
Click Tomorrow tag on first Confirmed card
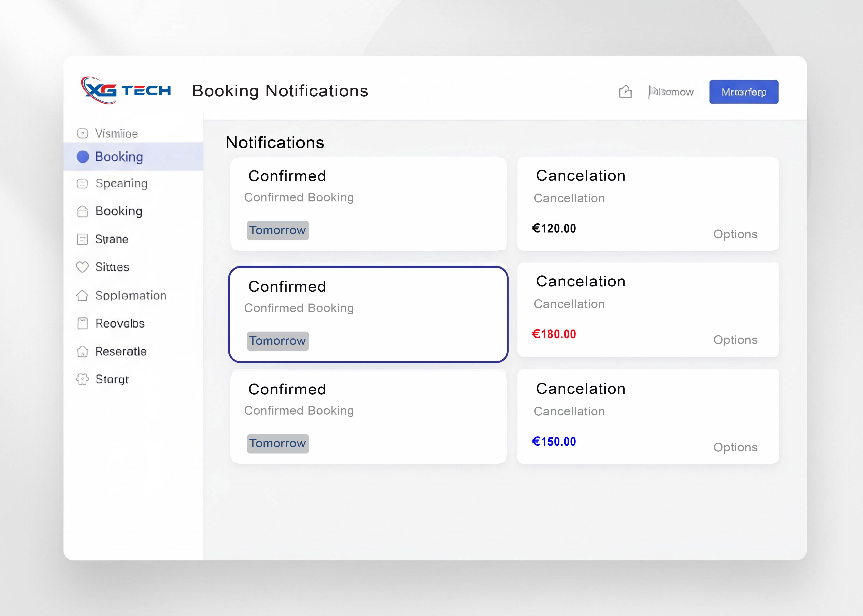[278, 230]
